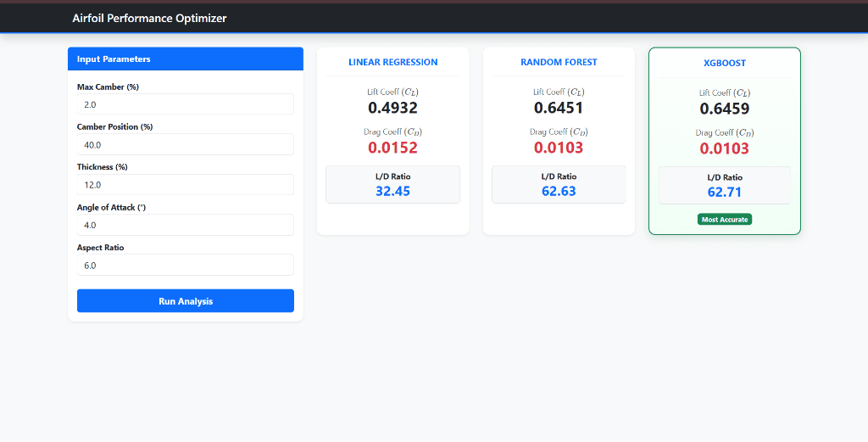Click Lift Coeff label in Linear Regression card
The width and height of the screenshot is (868, 442).
(393, 92)
